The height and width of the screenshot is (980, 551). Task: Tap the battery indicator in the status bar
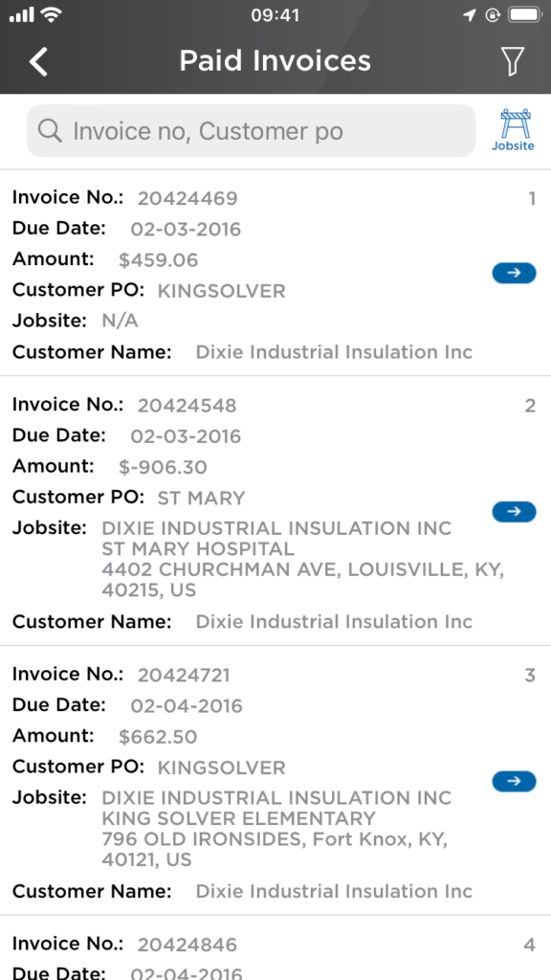525,14
